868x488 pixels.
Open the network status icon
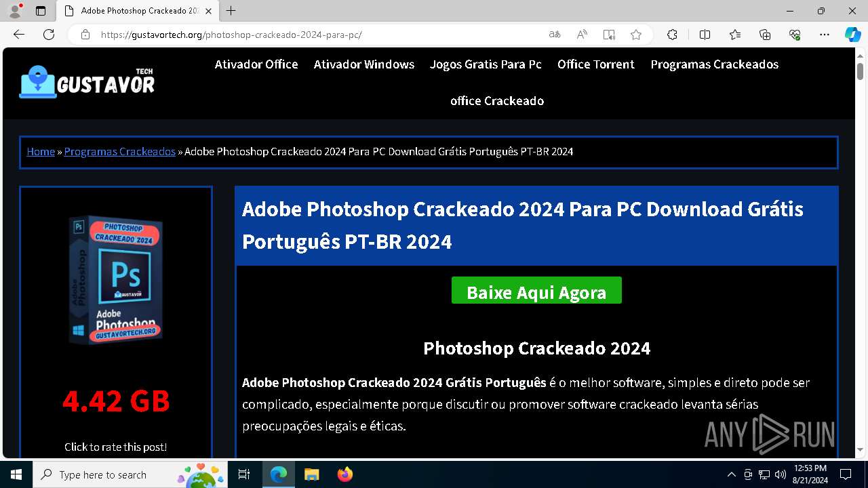[x=764, y=474]
